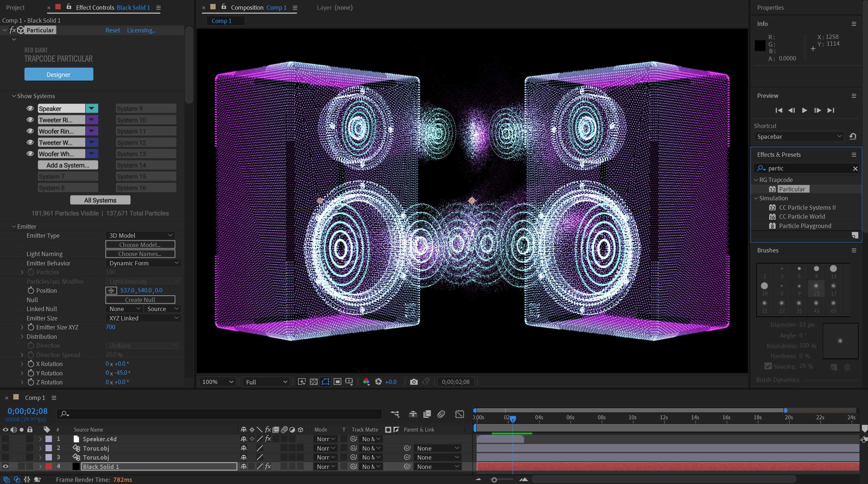The image size is (868, 484).
Task: Open composition mini-flowchart in timeline
Action: tap(395, 414)
